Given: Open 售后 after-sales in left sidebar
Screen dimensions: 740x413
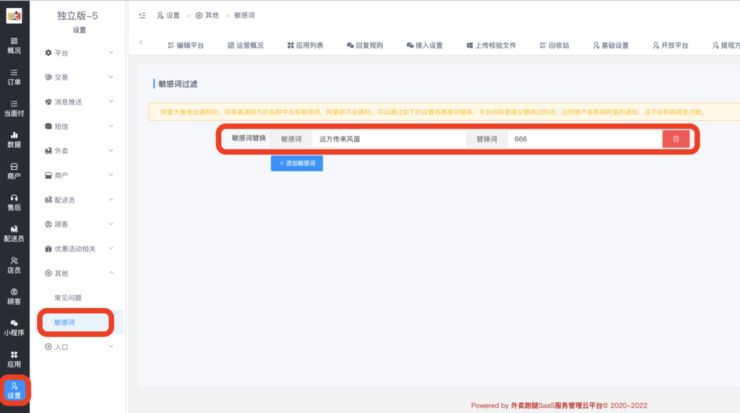Looking at the screenshot, I should click(x=14, y=202).
